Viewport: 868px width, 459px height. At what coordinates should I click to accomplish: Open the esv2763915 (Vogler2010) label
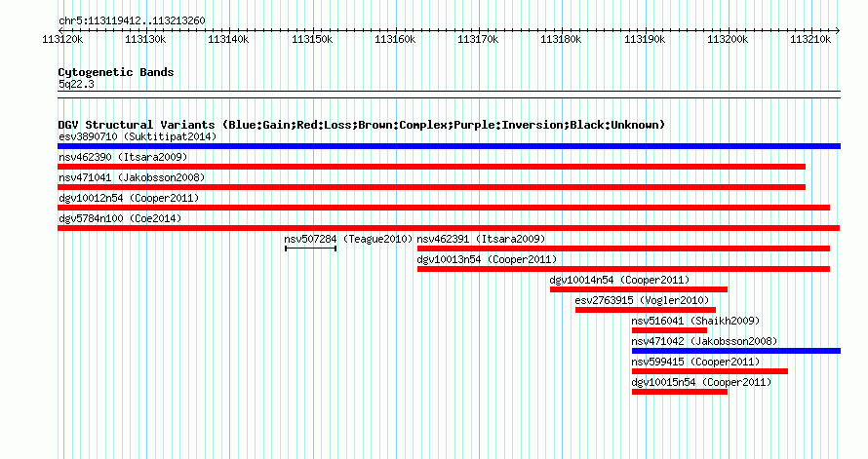tap(642, 300)
